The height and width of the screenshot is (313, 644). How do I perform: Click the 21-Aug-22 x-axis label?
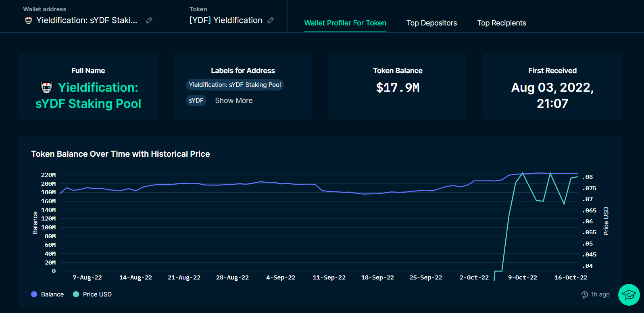point(184,277)
